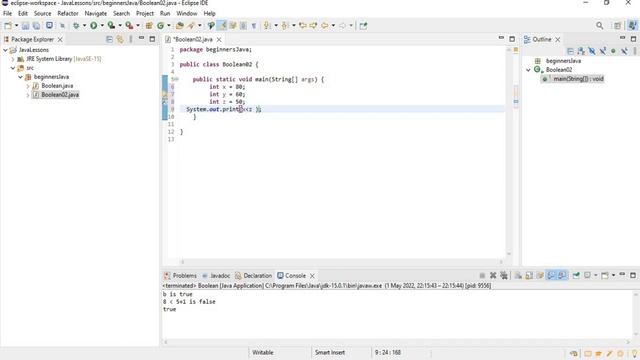
Task: Click the Pin Console icon
Action: [x=576, y=276]
